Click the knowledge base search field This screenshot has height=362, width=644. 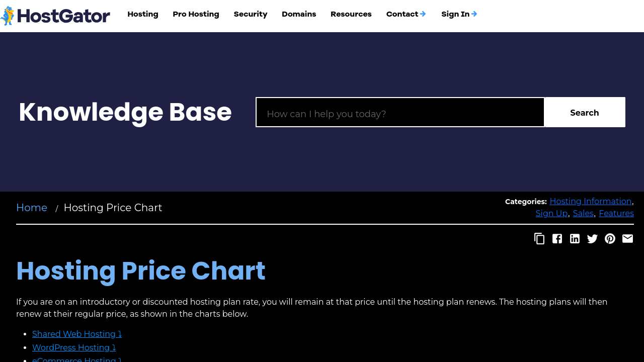(x=400, y=113)
